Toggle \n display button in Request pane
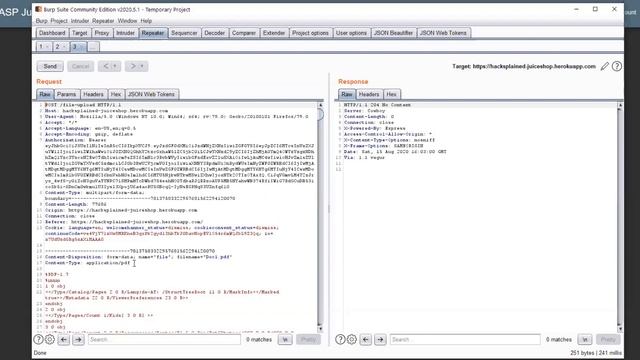The height and width of the screenshot is (360, 640). pyautogui.click(x=285, y=339)
